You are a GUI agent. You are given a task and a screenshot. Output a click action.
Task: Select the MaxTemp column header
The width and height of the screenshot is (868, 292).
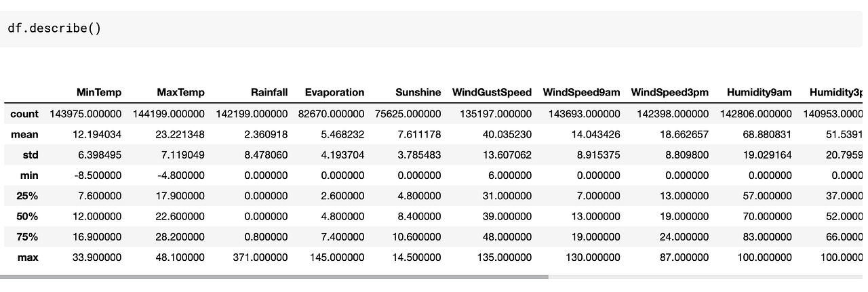tap(180, 92)
